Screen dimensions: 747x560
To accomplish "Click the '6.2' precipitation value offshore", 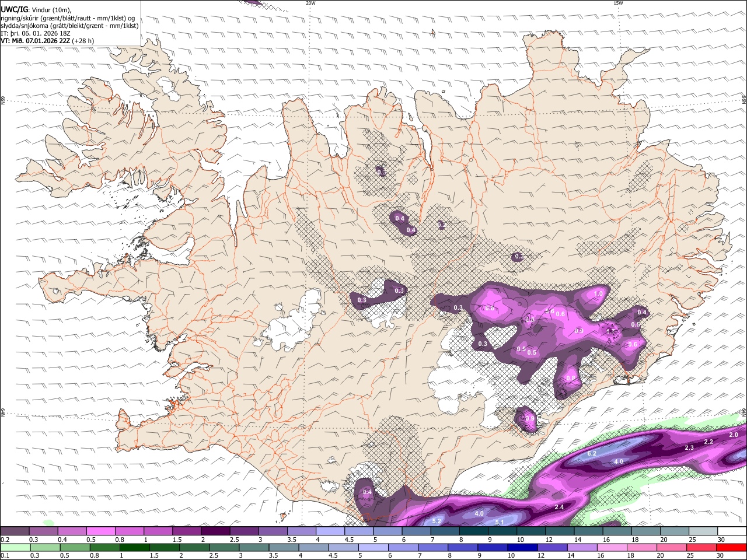I will [592, 453].
